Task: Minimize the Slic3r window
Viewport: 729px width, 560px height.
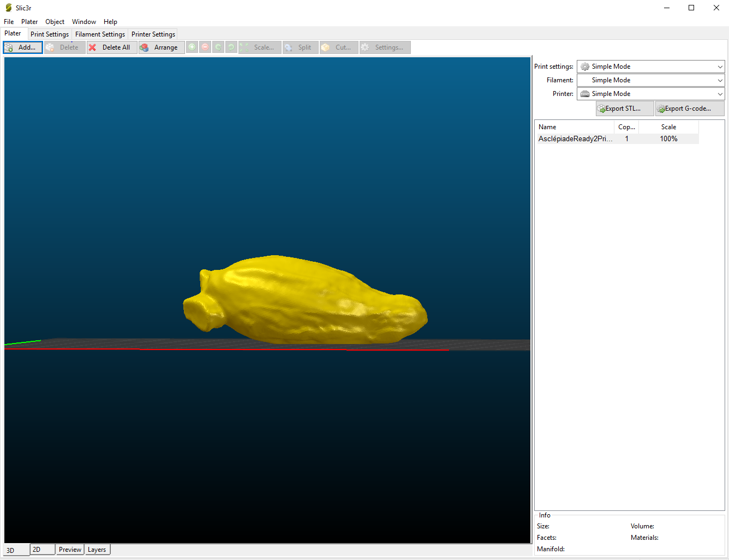Action: click(667, 8)
